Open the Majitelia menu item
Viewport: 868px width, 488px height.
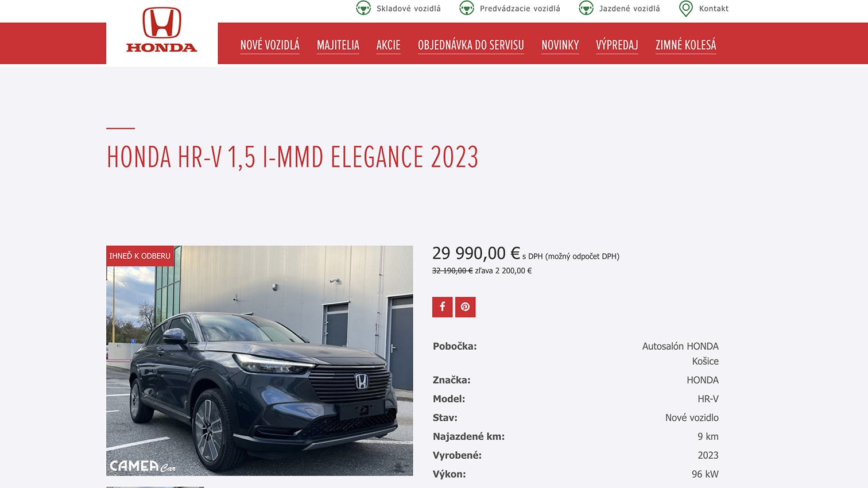(338, 45)
